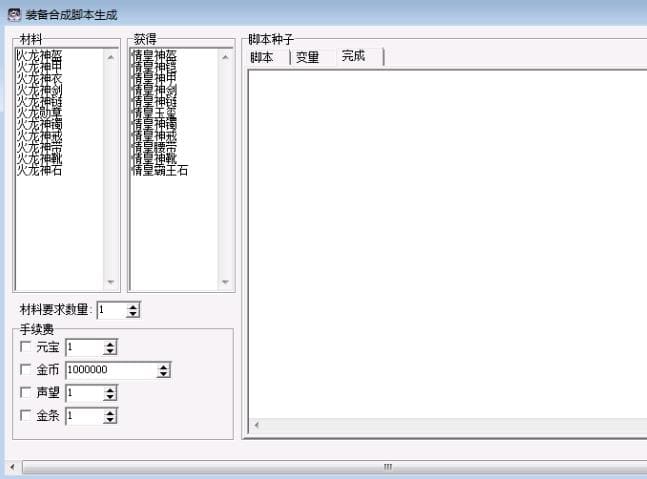Click left arrow of bottom window scrollbar
647x479 pixels.
pyautogui.click(x=12, y=467)
